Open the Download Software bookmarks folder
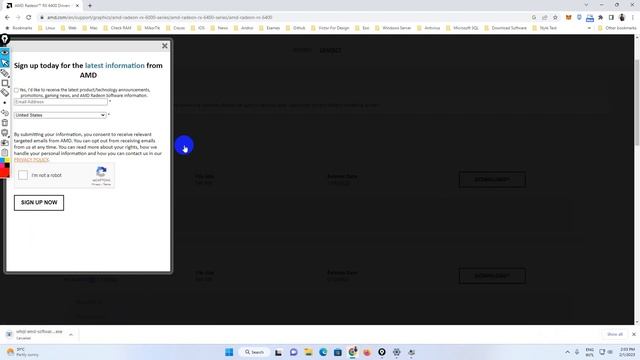This screenshot has height=360, width=640. coord(505,28)
